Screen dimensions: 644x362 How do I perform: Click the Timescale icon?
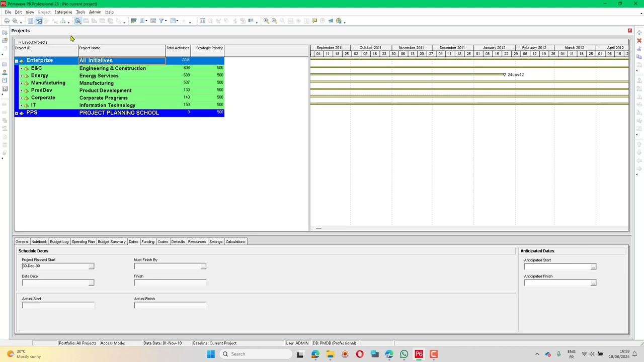(x=153, y=21)
